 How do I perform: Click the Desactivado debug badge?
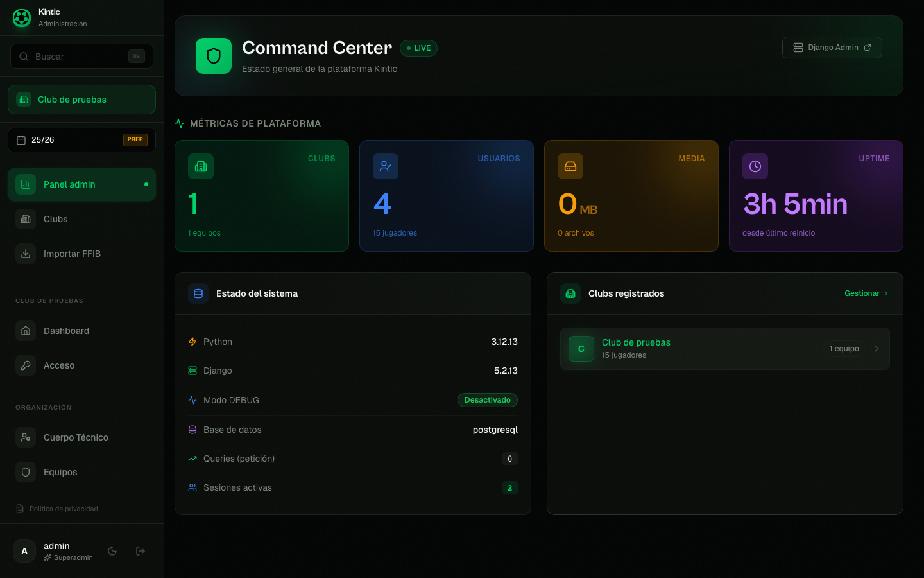point(488,400)
